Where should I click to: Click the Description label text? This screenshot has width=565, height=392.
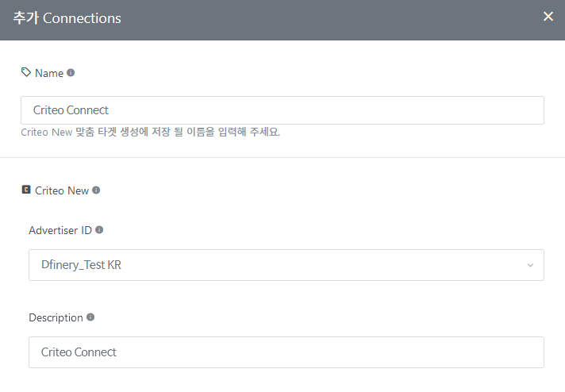tap(56, 317)
